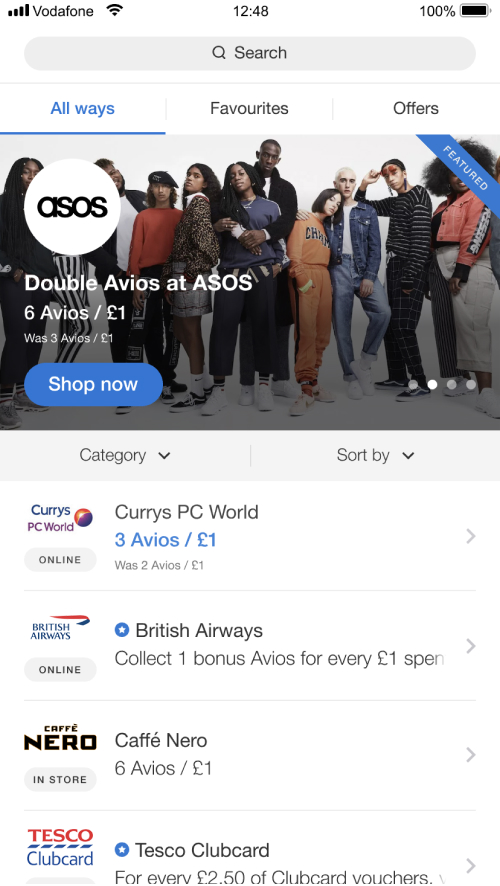
Task: Expand the Category dropdown
Action: click(x=125, y=455)
